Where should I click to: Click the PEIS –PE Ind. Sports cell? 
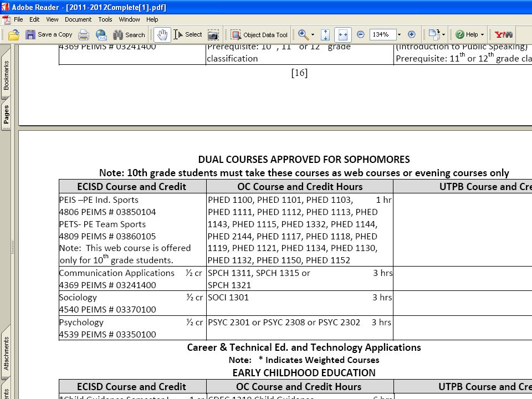point(99,200)
